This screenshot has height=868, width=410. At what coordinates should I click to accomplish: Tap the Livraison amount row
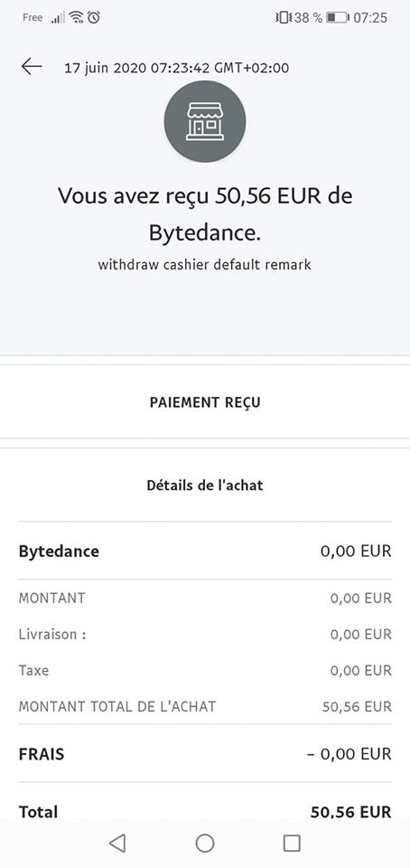click(x=205, y=635)
